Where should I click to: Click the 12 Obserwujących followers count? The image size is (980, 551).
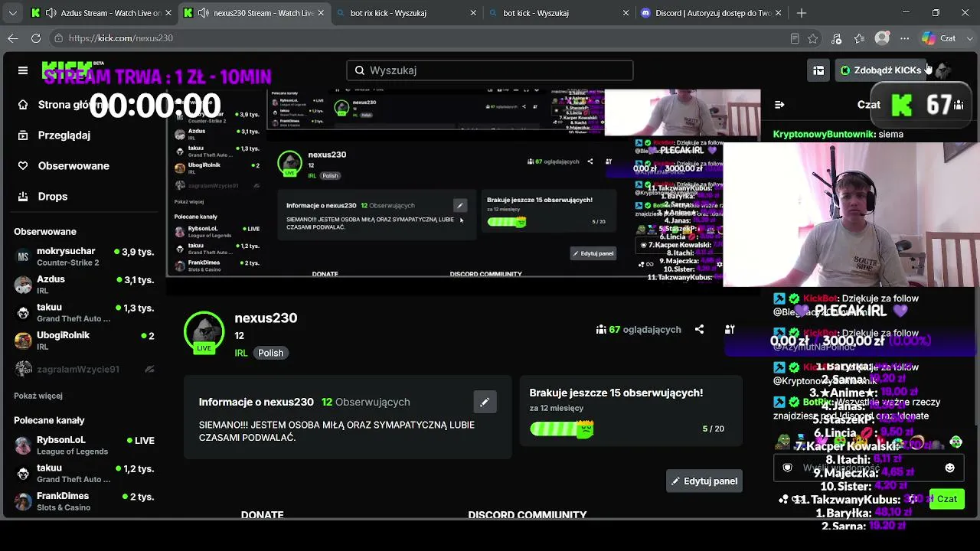tap(366, 402)
